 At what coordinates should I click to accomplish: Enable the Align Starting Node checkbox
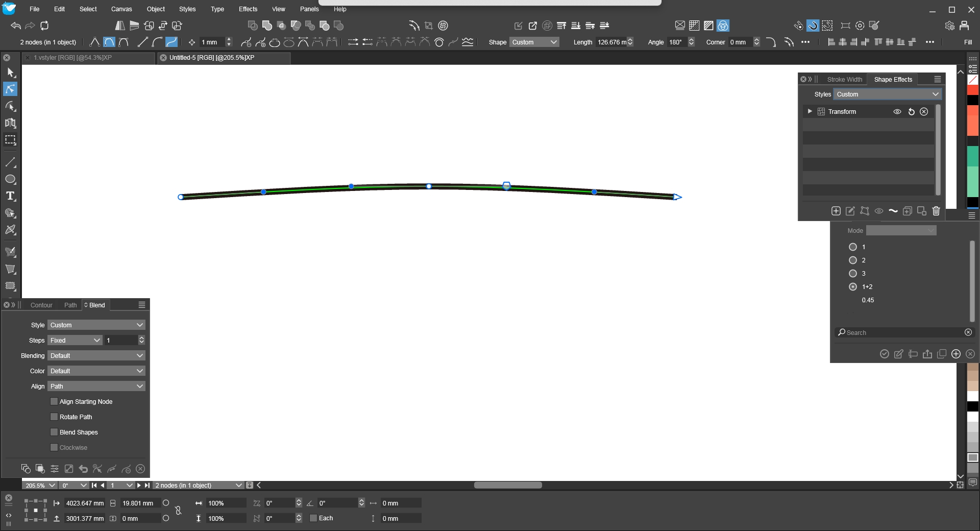pos(54,402)
